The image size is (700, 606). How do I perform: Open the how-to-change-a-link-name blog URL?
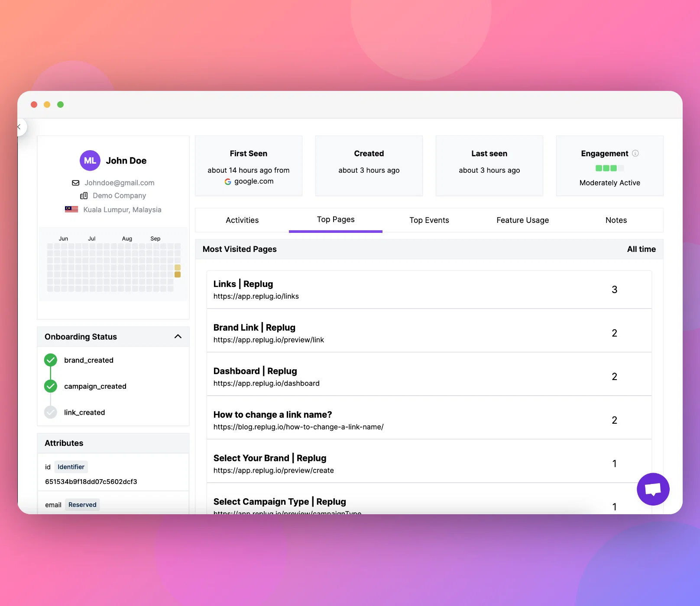coord(298,427)
